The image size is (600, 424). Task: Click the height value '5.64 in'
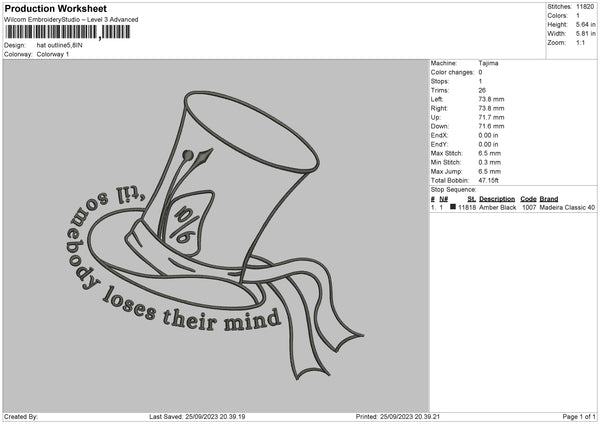[x=585, y=24]
